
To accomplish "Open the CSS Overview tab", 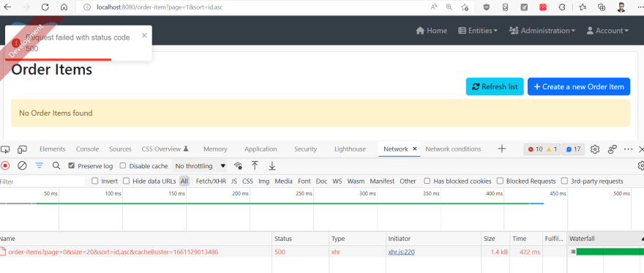I will (165, 149).
